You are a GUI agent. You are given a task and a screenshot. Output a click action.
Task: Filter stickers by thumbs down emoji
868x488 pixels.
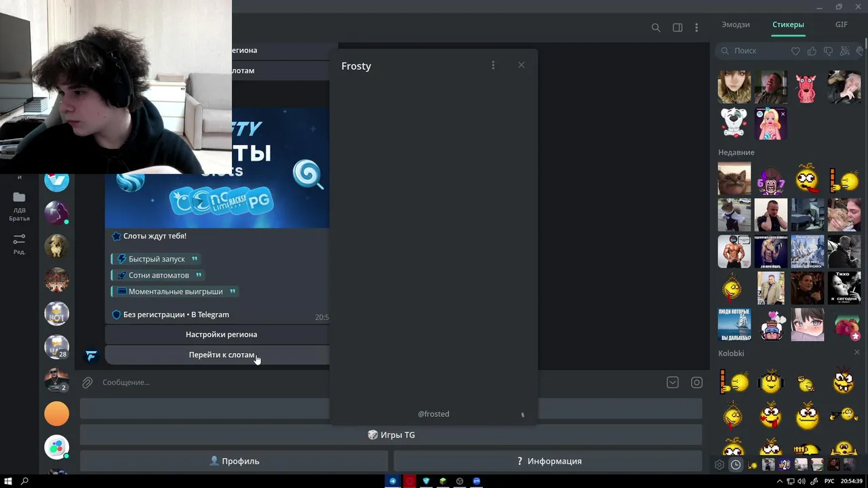[828, 51]
